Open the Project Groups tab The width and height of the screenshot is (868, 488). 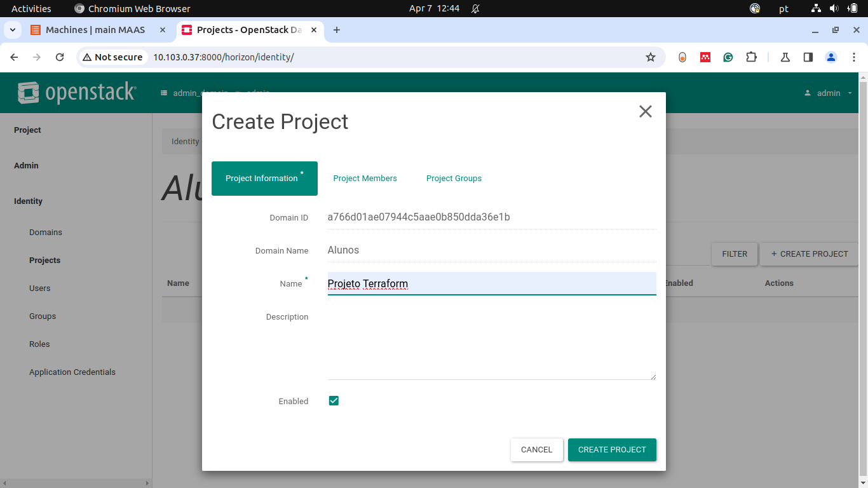pos(454,179)
